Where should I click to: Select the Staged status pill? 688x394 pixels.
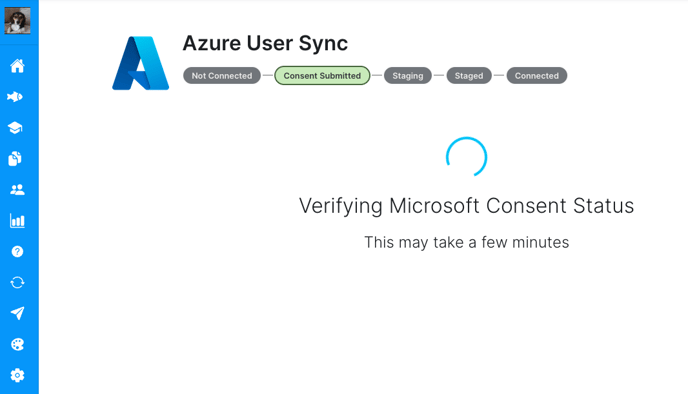pyautogui.click(x=469, y=75)
